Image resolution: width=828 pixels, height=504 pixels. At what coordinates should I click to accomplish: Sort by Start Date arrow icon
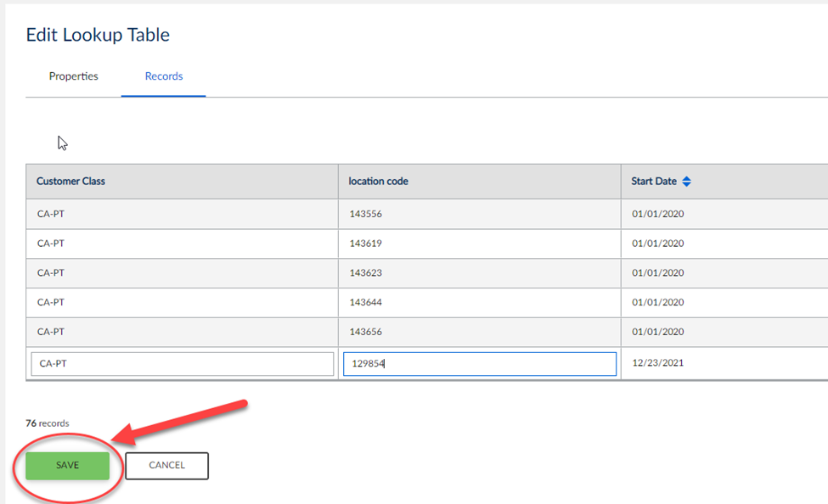686,182
